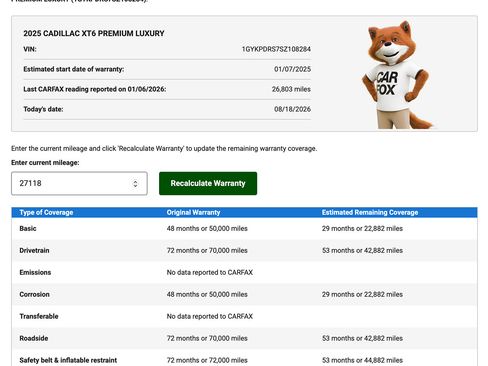Screen dimensions: 488x366
Task: Click the Estimated Remaining Coverage column header
Action: [x=370, y=212]
